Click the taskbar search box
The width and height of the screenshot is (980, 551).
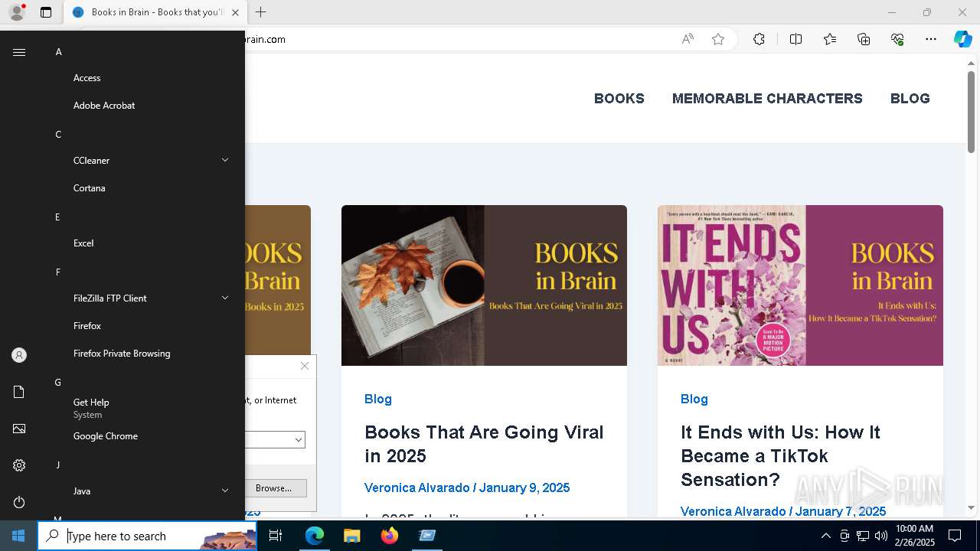point(147,536)
